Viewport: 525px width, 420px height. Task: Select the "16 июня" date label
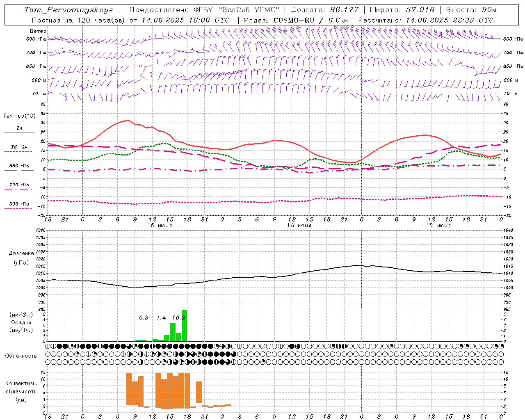[x=299, y=226]
